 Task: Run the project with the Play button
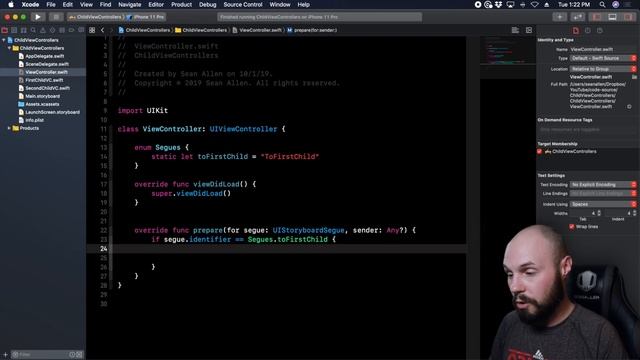(x=38, y=17)
